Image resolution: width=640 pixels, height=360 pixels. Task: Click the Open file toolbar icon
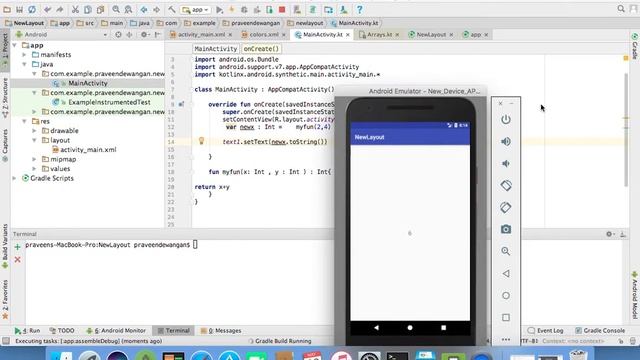click(7, 9)
